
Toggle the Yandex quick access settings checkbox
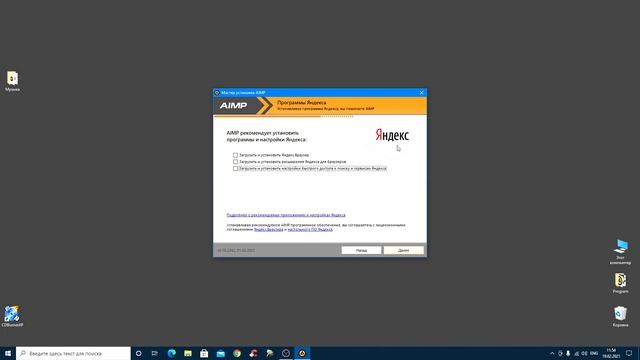coord(235,168)
